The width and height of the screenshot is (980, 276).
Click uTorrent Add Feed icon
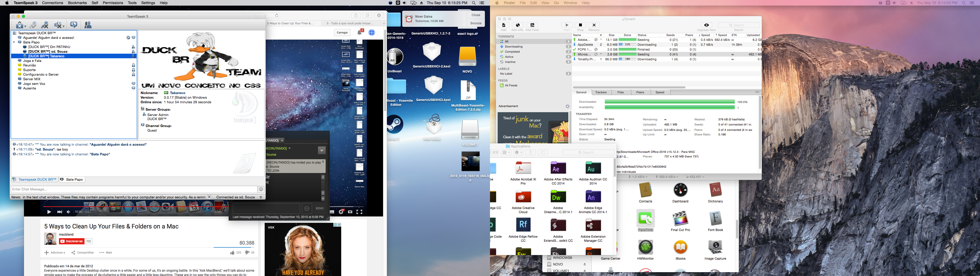(x=532, y=25)
